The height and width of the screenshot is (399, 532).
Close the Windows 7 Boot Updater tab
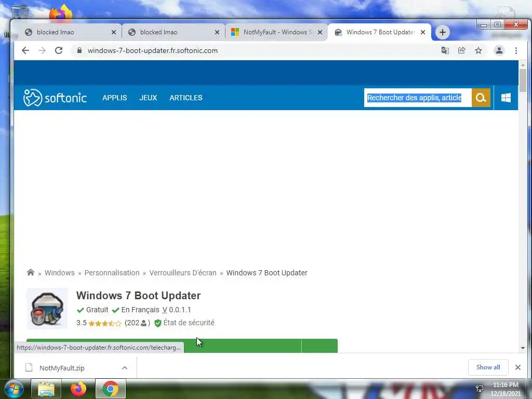click(423, 32)
